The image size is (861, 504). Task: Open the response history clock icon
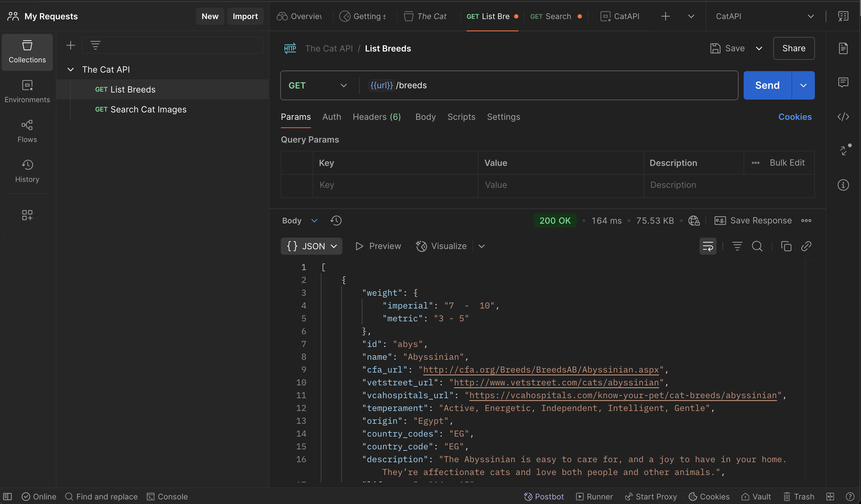[336, 221]
